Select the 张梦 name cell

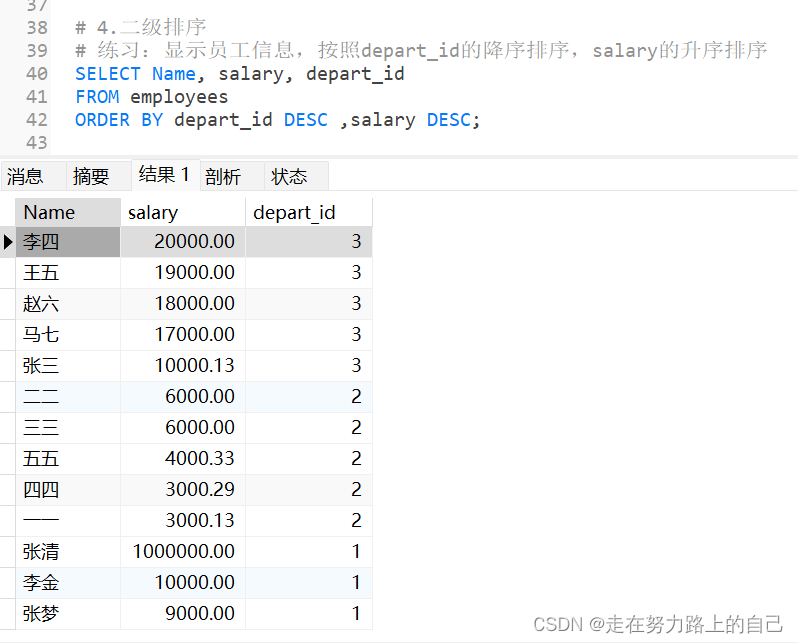[x=68, y=614]
